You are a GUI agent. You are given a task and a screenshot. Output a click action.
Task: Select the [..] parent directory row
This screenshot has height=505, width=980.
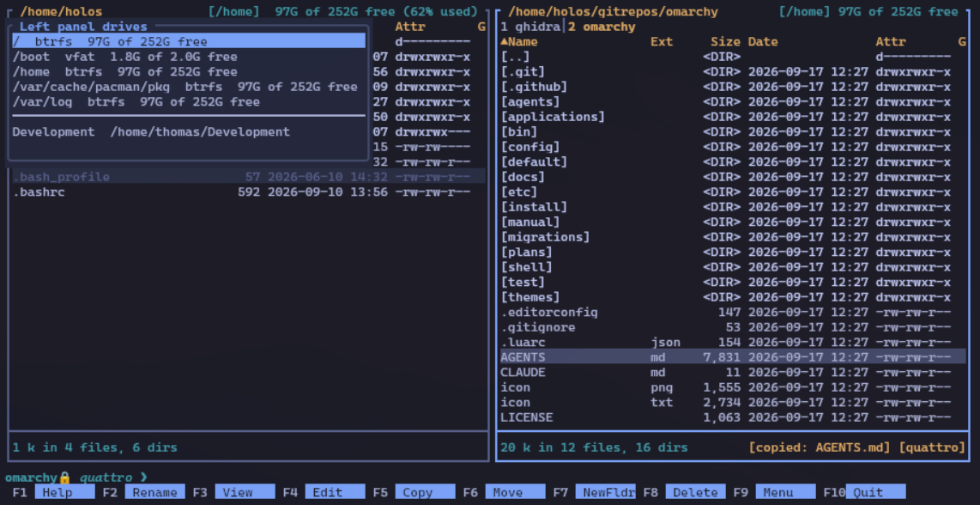(733, 57)
